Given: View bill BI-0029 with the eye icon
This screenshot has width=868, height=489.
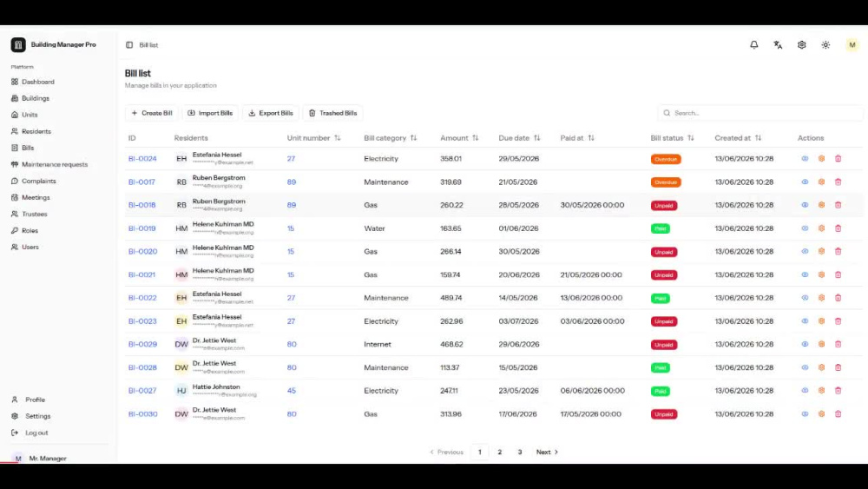Looking at the screenshot, I should point(805,344).
